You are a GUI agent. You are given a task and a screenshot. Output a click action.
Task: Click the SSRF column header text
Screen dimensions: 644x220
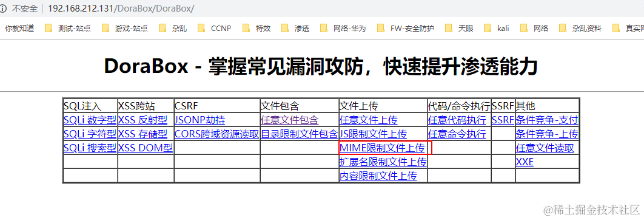(x=503, y=106)
